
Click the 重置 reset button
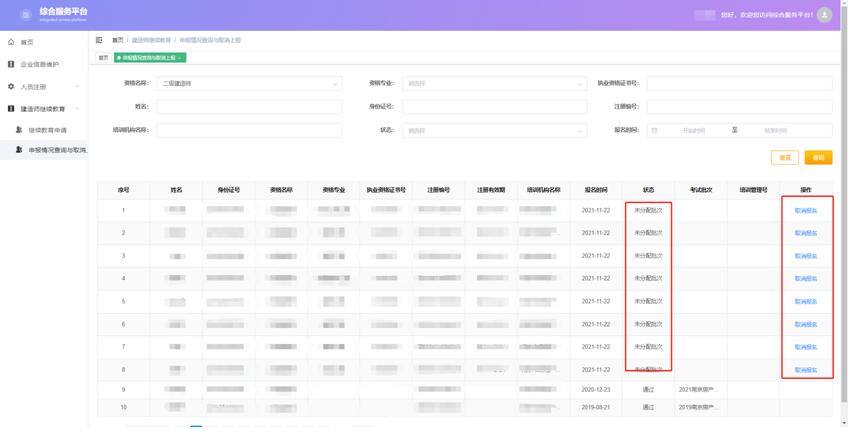click(785, 158)
